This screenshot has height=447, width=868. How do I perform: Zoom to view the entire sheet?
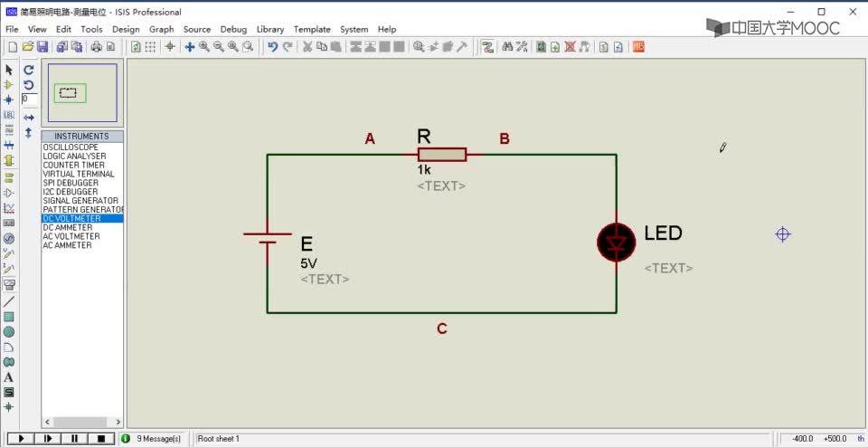pyautogui.click(x=233, y=47)
